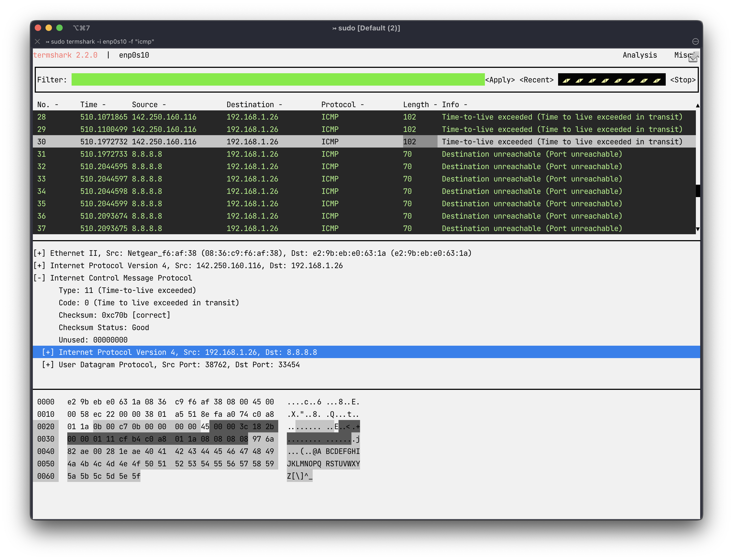Screen dimensions: 733x560
Task: Sort packets by Time column dash
Action: (x=104, y=105)
